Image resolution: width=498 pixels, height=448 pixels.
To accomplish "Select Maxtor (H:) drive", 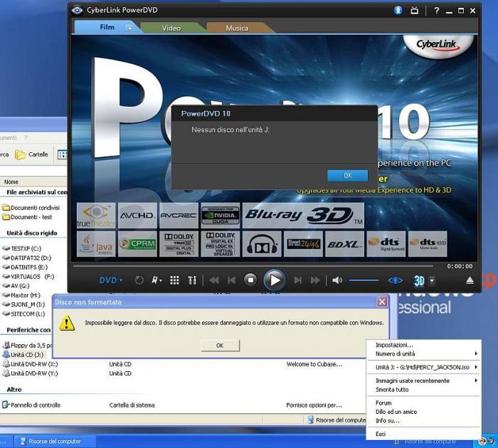I will [21, 295].
